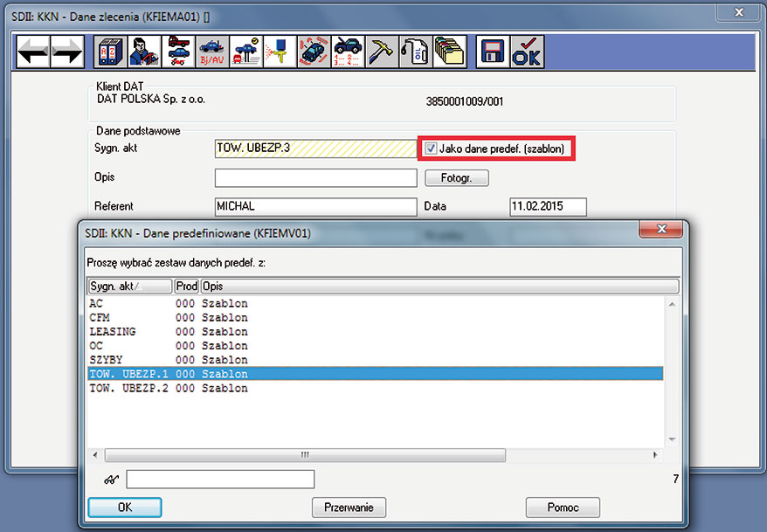This screenshot has height=532, width=767.
Task: Open the oil canister icon
Action: point(415,52)
